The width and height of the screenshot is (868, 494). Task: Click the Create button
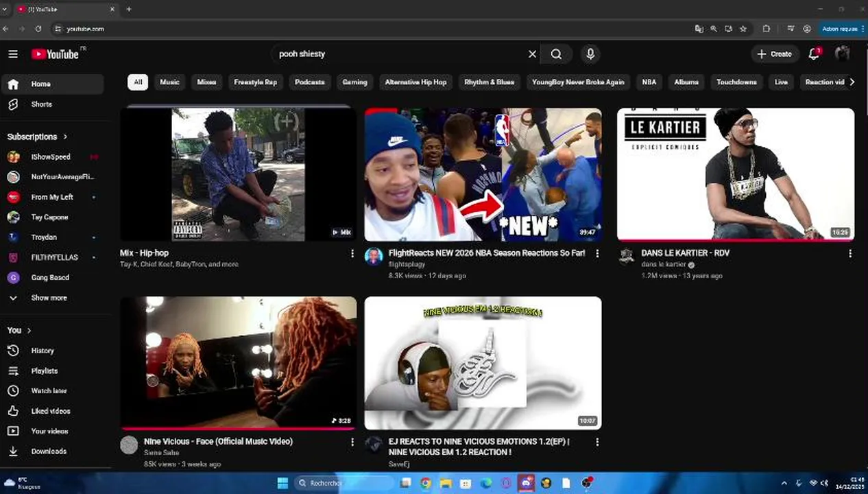(x=774, y=54)
